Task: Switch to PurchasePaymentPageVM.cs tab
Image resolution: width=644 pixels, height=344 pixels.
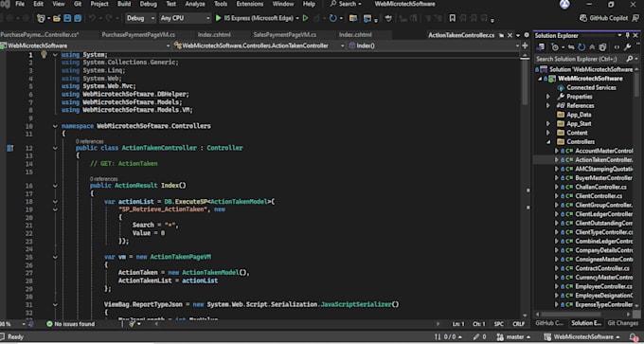Action: click(x=138, y=35)
